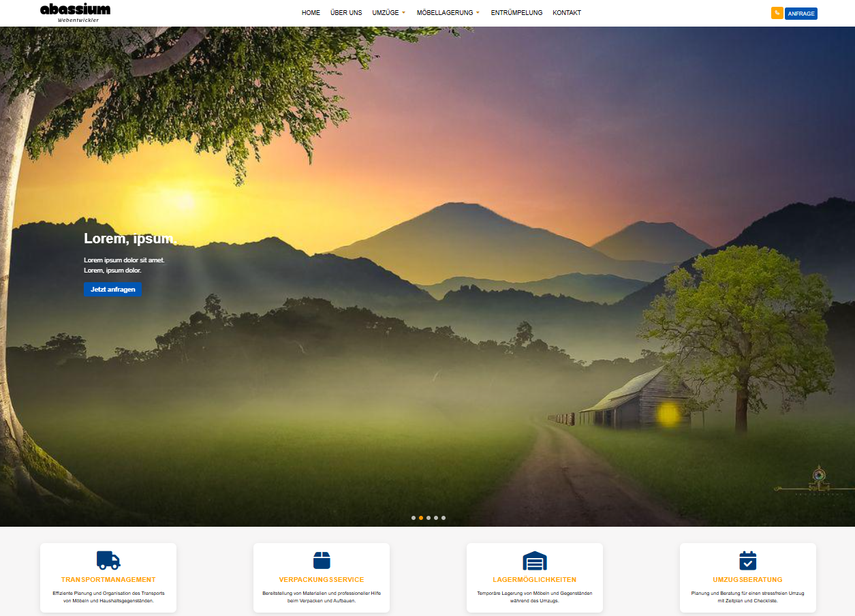This screenshot has width=855, height=616.
Task: Click the warehouse icon for Lagermöglichkeiten
Action: (535, 561)
